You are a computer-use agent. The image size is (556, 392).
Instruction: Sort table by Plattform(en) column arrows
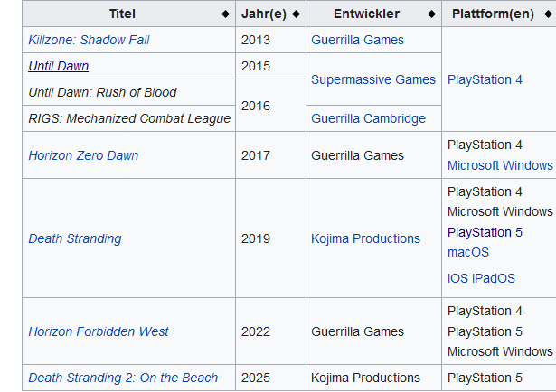[x=548, y=14]
